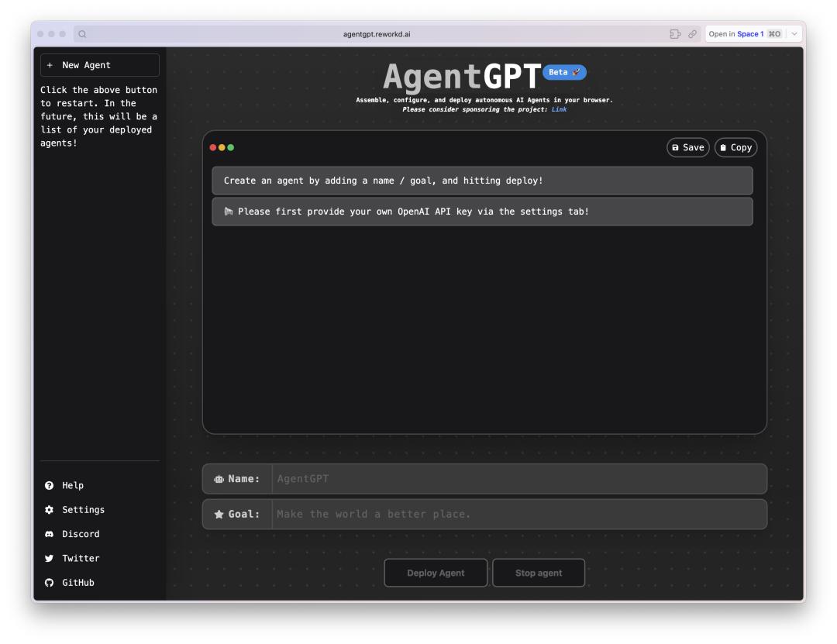
Task: Click the Beta rocket badge
Action: coord(564,72)
